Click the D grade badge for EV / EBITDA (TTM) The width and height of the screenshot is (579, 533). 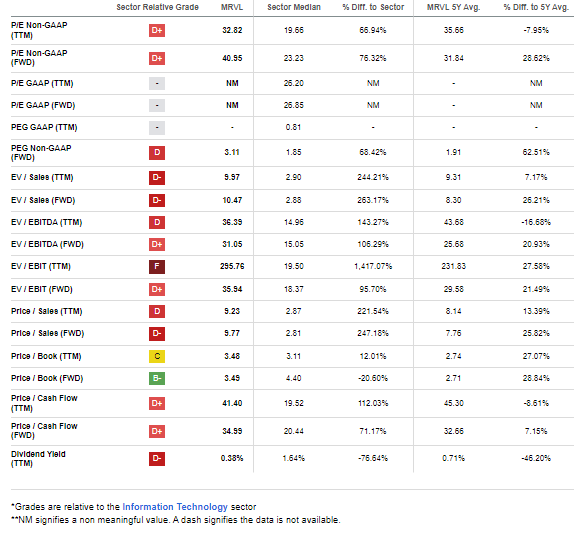157,222
